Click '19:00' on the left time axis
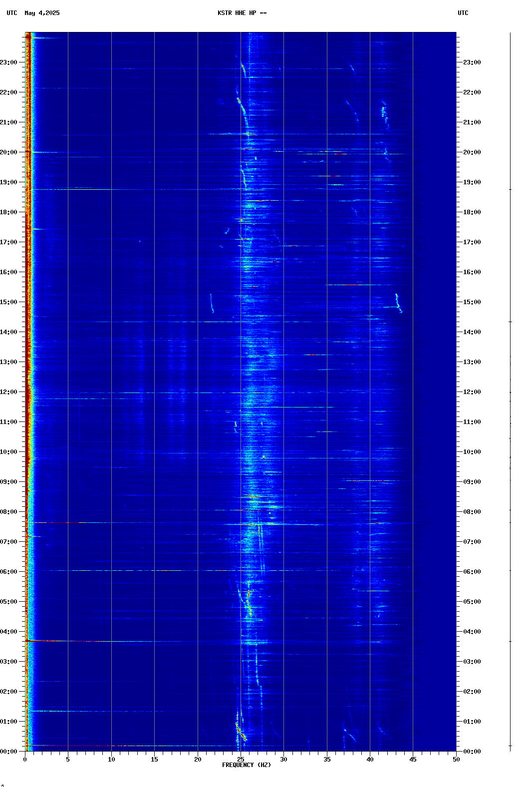The height and width of the screenshot is (791, 532). point(8,182)
